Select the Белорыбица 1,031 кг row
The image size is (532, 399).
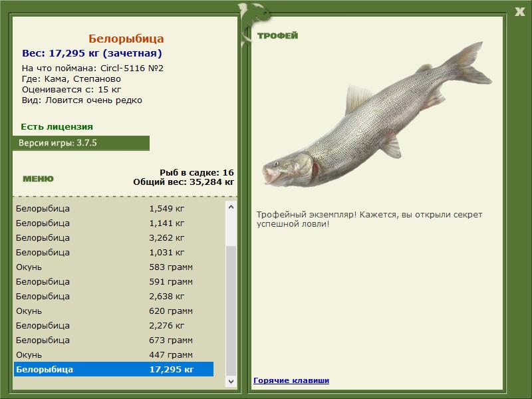114,252
